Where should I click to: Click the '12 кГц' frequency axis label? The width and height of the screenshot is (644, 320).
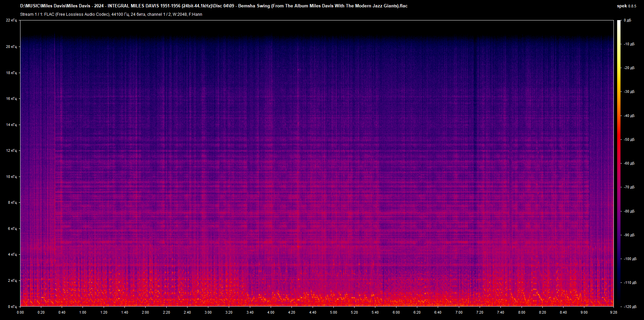[x=11, y=150]
